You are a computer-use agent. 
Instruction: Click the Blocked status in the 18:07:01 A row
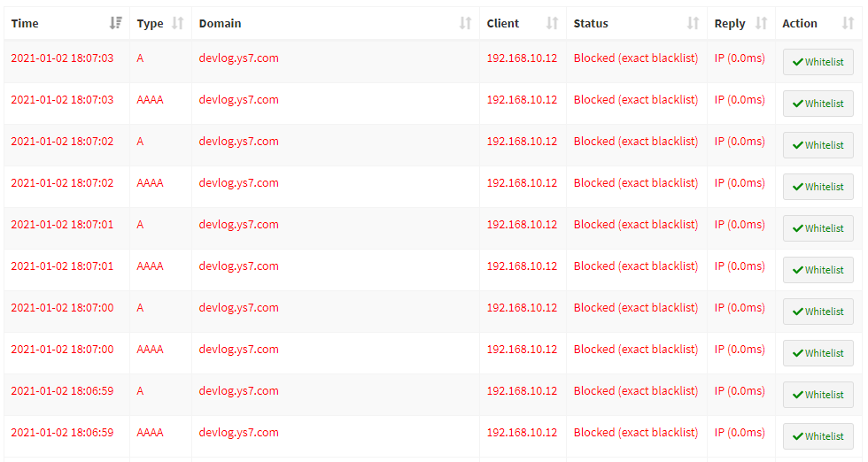(x=635, y=225)
